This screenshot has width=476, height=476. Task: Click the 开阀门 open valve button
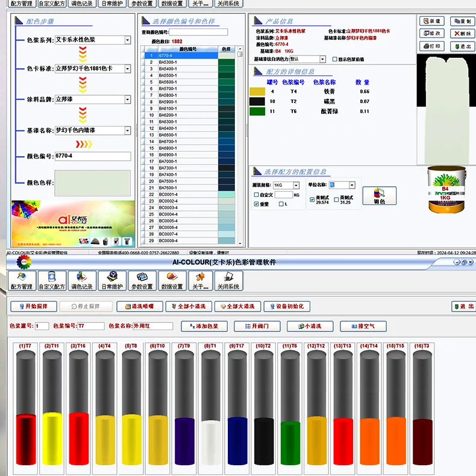coord(257,326)
